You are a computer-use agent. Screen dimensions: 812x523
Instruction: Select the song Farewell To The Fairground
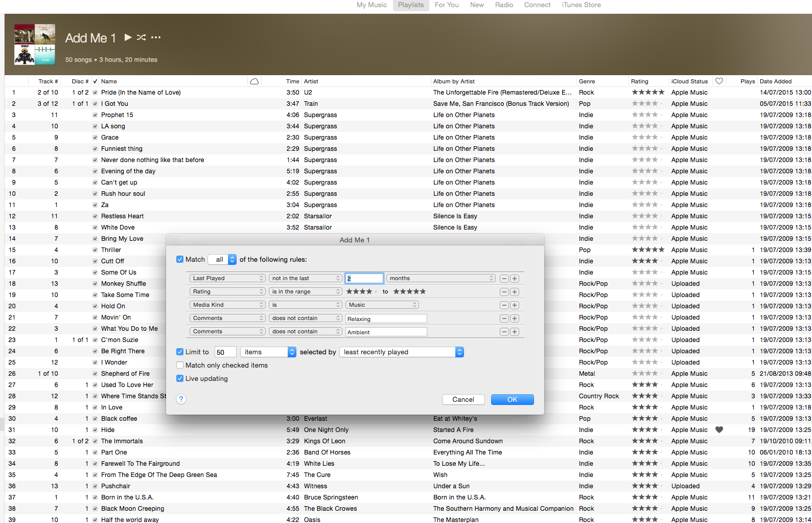pyautogui.click(x=141, y=464)
